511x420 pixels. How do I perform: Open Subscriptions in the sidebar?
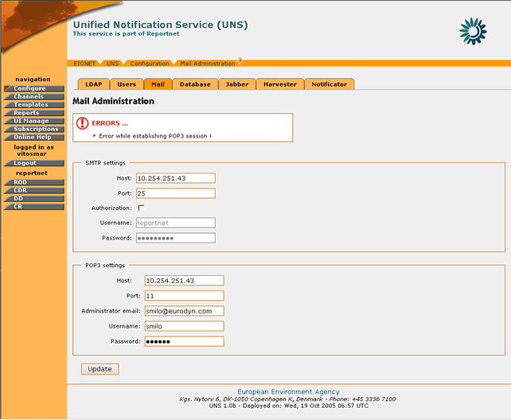coord(34,129)
